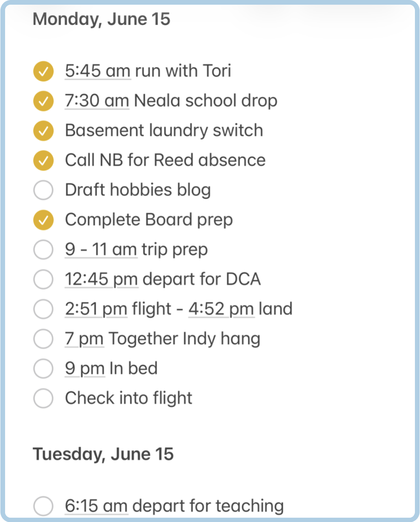
Task: Uncheck the run with Tori item
Action: click(43, 71)
